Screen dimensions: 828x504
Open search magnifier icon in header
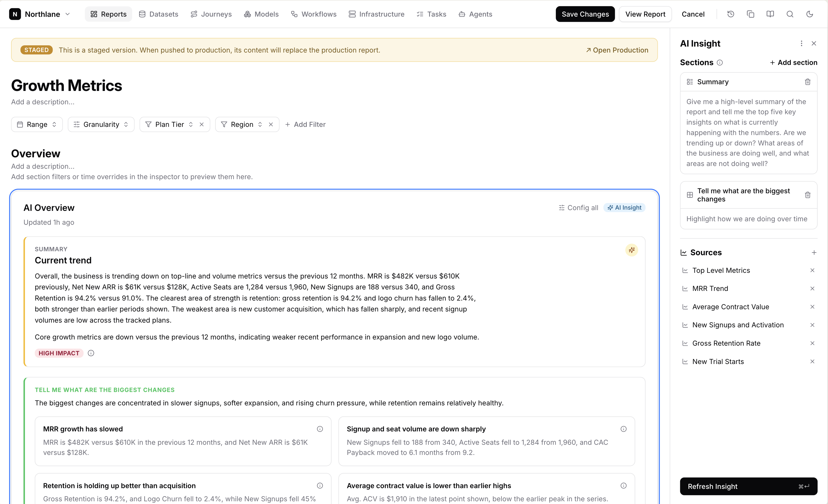coord(790,14)
